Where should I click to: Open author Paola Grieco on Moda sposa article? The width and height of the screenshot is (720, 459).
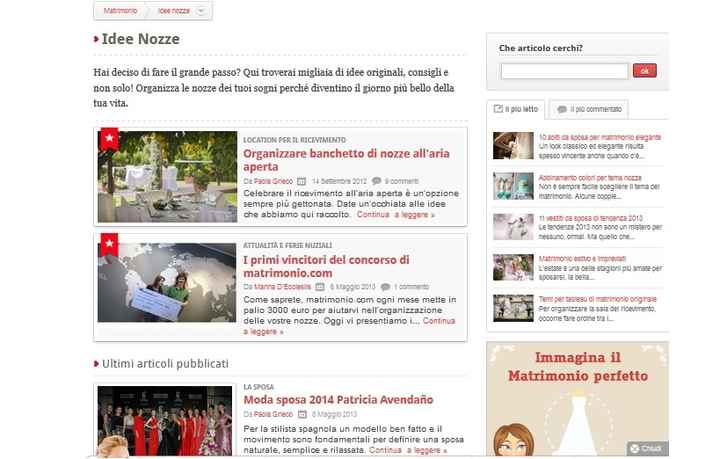(273, 414)
